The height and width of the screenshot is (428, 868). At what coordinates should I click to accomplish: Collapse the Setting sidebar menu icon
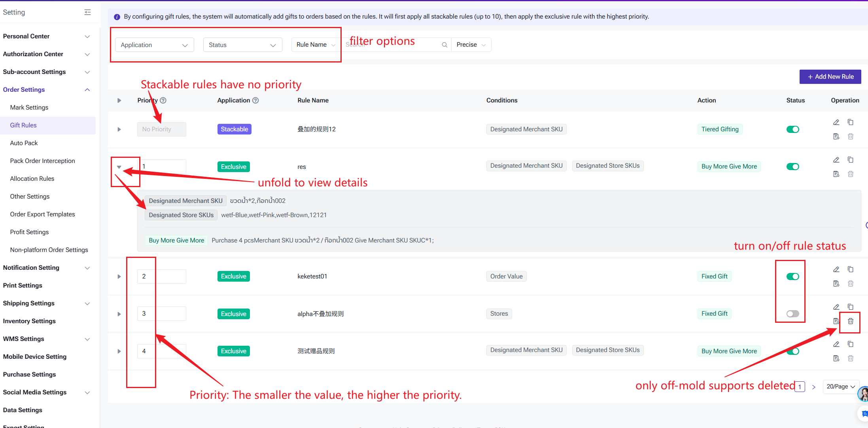87,12
